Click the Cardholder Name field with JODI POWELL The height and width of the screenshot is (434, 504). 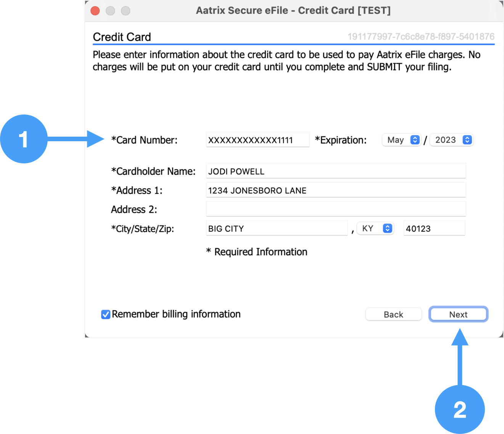tap(336, 171)
